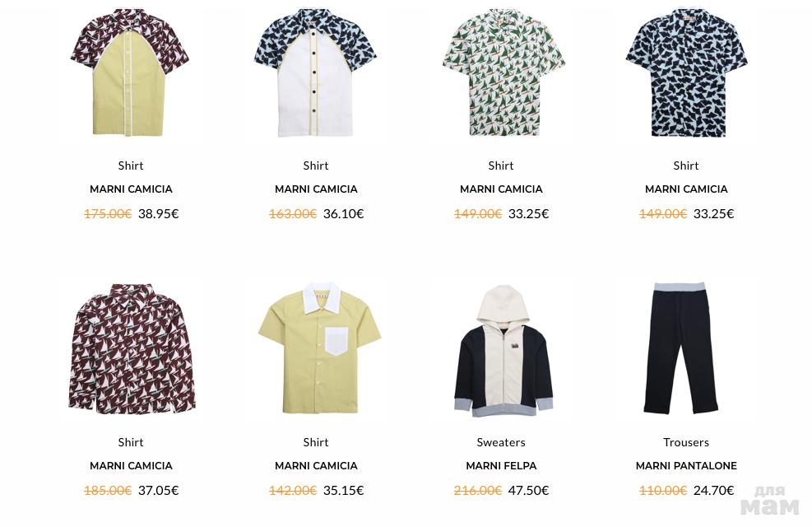Click the 24.70€ trousers price
Image resolution: width=812 pixels, height=527 pixels.
pyautogui.click(x=713, y=490)
